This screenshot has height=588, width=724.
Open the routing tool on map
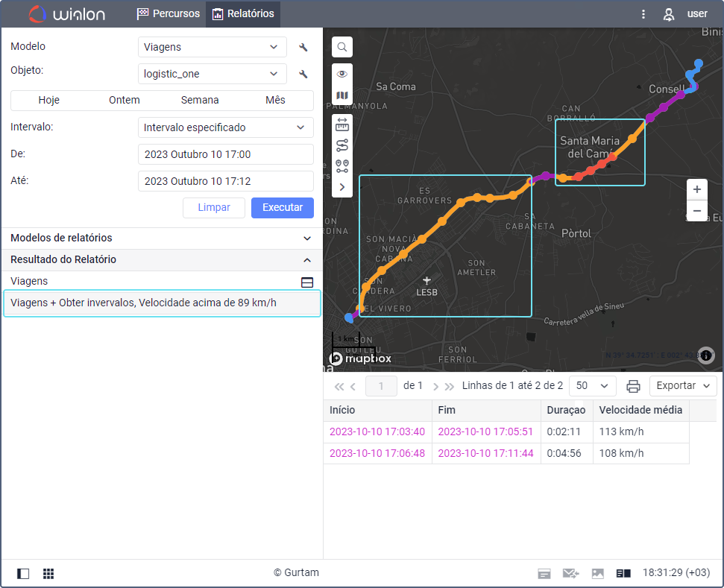(x=342, y=145)
